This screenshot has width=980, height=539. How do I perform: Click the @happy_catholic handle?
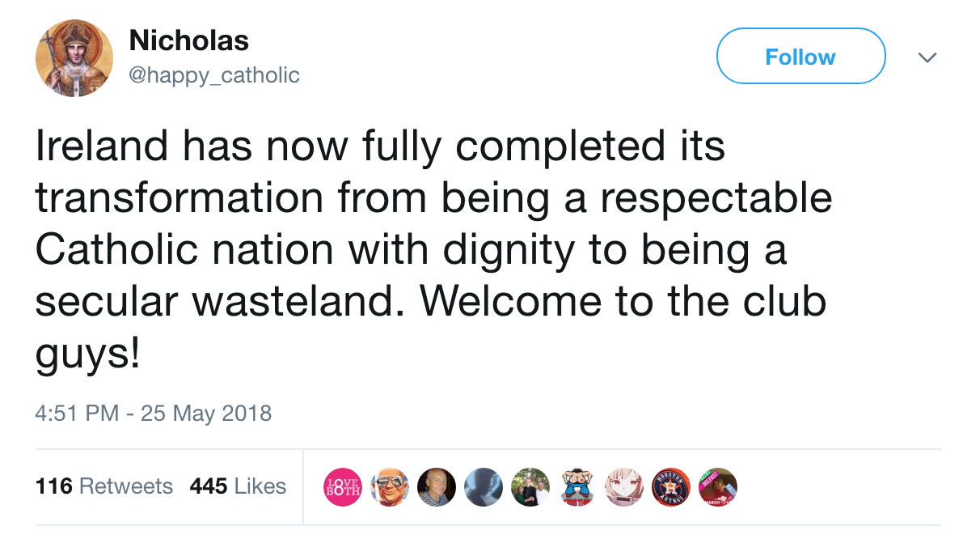tap(214, 75)
